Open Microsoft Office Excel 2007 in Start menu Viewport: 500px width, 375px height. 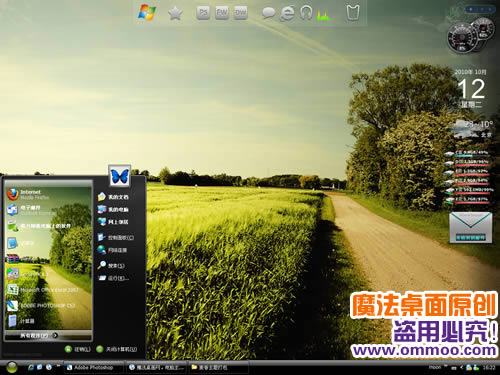[43, 290]
